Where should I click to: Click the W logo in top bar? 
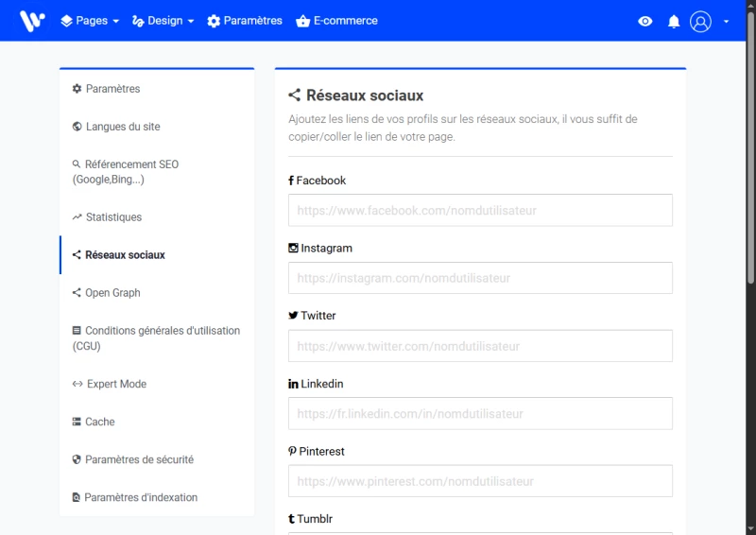click(32, 21)
